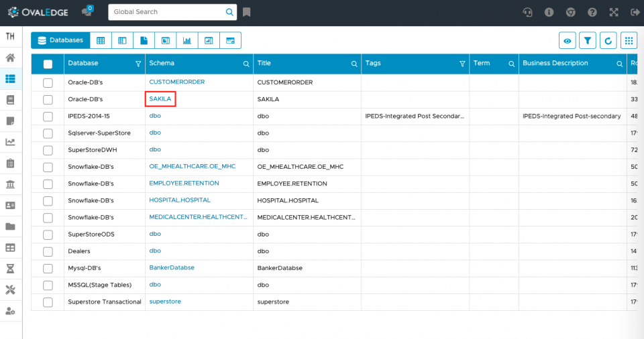Viewport: 644px width, 339px height.
Task: Click the Chrome extension icon in header
Action: [x=570, y=12]
